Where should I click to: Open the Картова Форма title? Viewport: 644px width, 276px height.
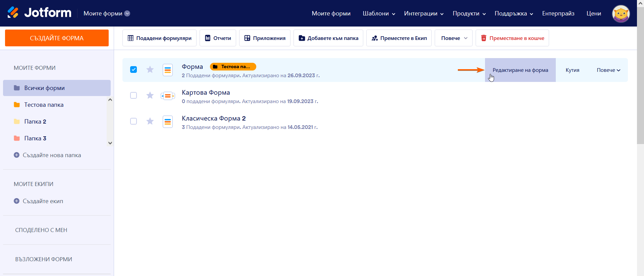click(x=206, y=92)
